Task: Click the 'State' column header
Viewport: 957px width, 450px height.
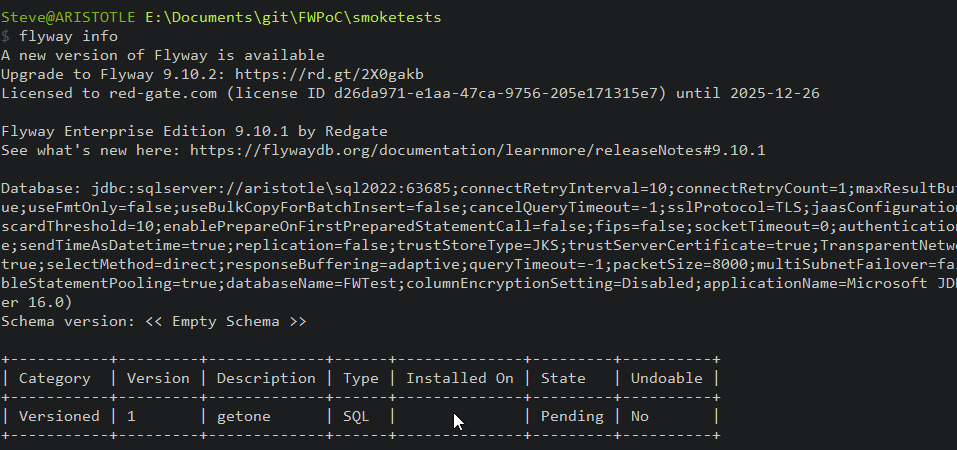Action: (563, 378)
